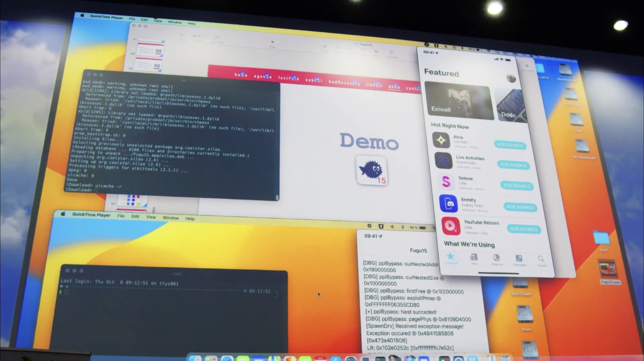The width and height of the screenshot is (644, 361).
Task: Open the Selene package icon
Action: [x=446, y=182]
